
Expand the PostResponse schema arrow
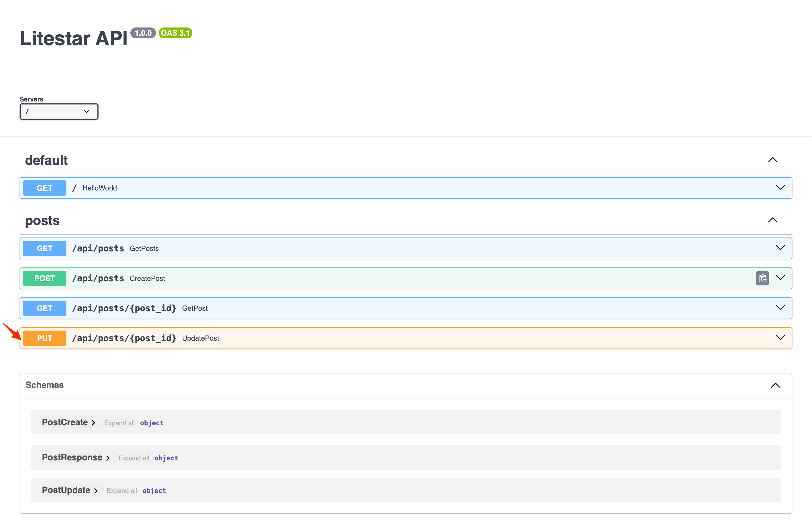108,458
